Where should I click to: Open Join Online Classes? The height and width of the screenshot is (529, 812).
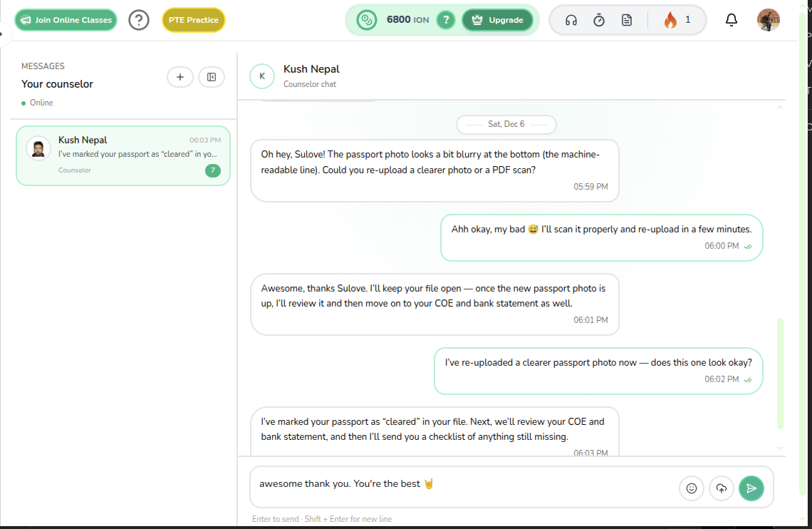tap(66, 20)
